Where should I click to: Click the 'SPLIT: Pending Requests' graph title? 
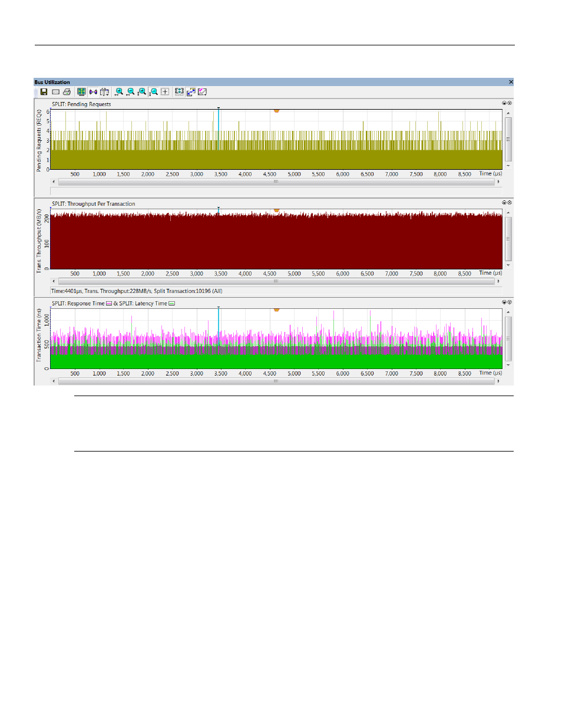point(81,104)
